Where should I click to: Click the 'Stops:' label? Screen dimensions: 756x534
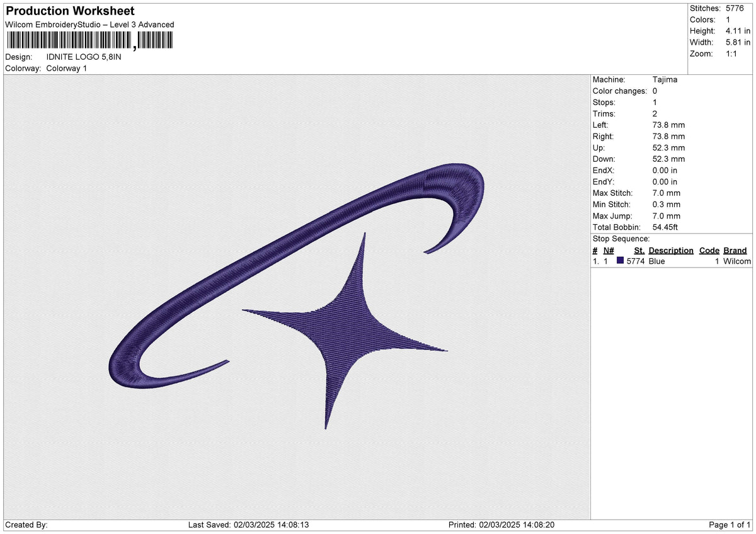604,103
